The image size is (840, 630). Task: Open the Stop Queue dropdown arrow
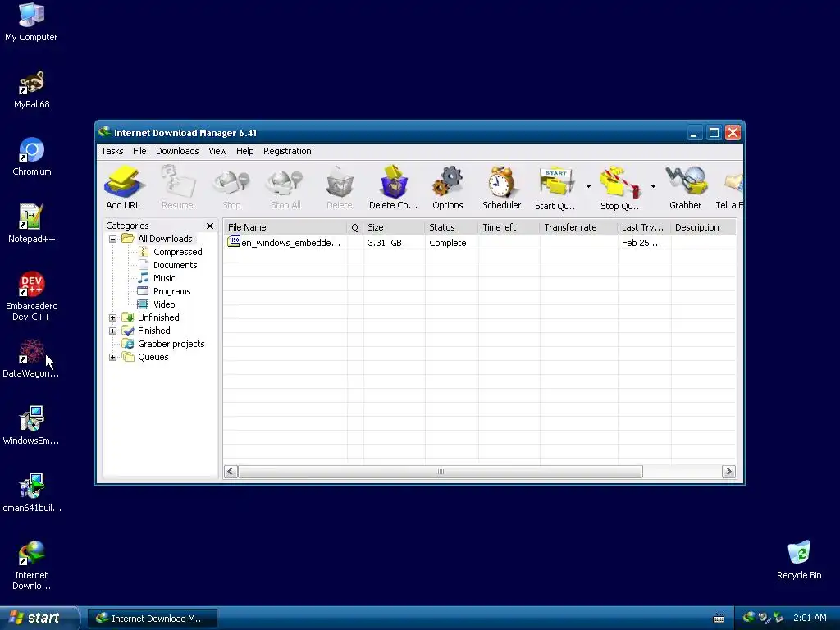click(653, 186)
